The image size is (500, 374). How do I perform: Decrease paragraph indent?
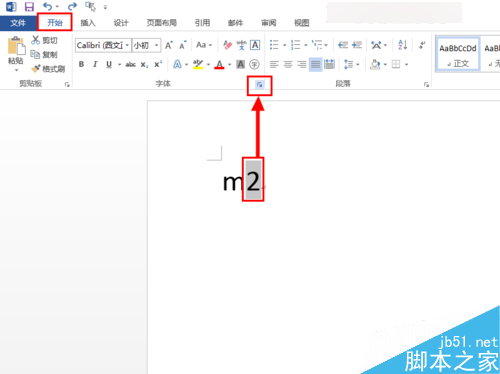click(343, 45)
